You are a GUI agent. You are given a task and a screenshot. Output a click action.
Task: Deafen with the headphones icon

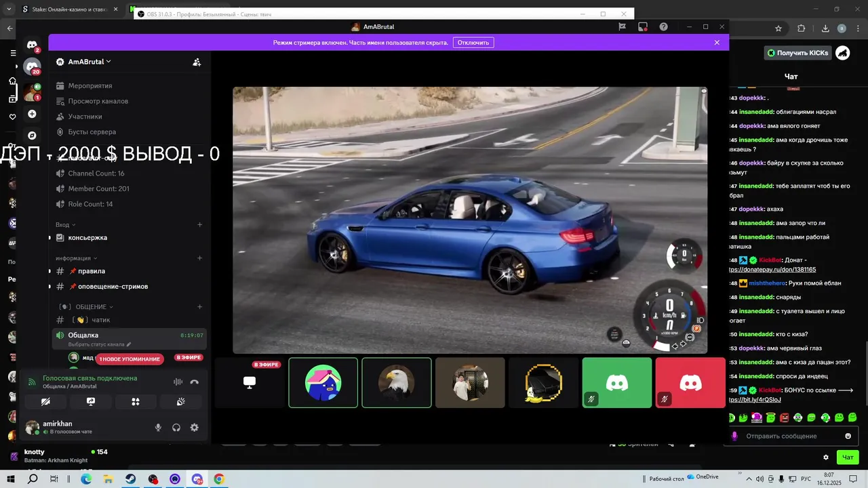[176, 427]
